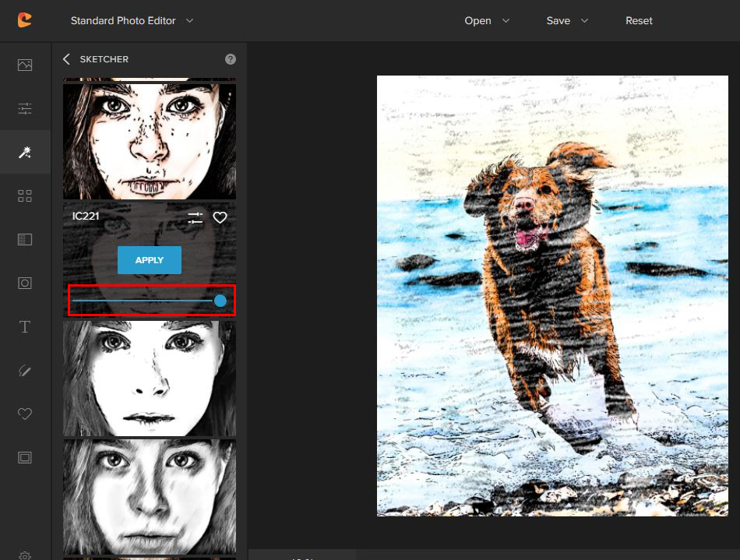This screenshot has width=740, height=560.
Task: Open IC221 effect settings sliders
Action: [195, 217]
